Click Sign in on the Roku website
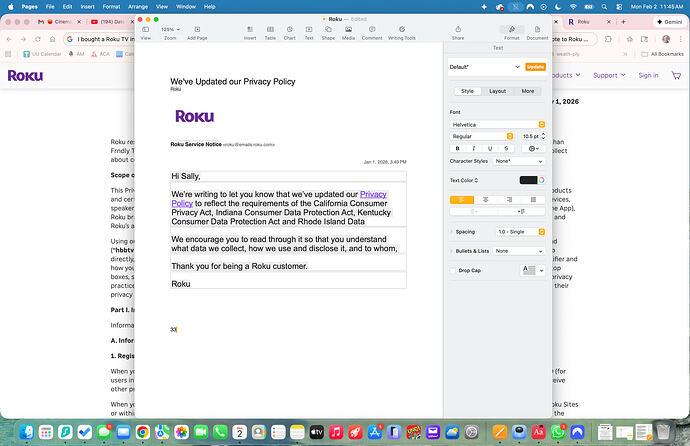This screenshot has height=446, width=690. tap(648, 76)
